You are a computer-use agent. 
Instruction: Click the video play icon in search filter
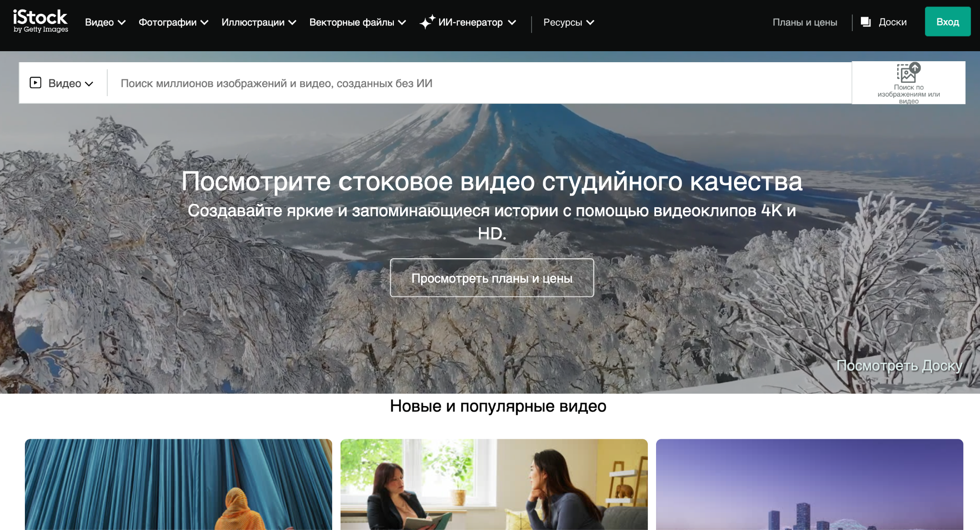tap(36, 82)
